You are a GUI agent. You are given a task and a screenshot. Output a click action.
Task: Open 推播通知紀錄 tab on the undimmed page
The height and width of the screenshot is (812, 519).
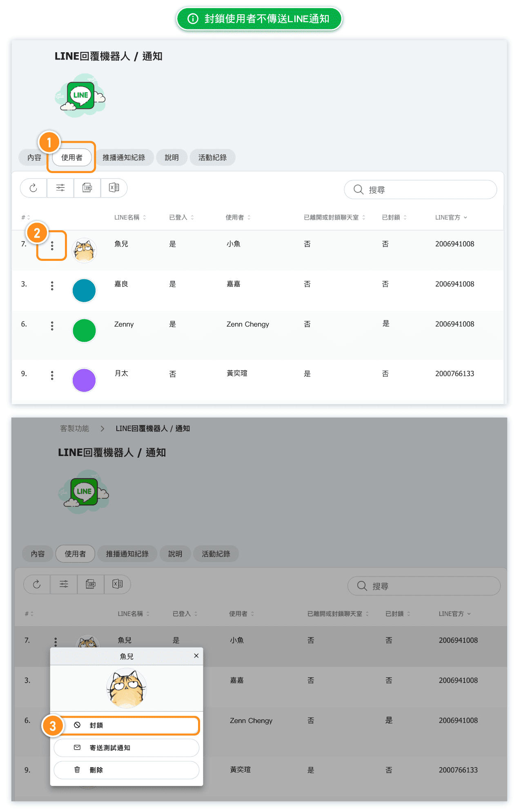click(x=124, y=158)
